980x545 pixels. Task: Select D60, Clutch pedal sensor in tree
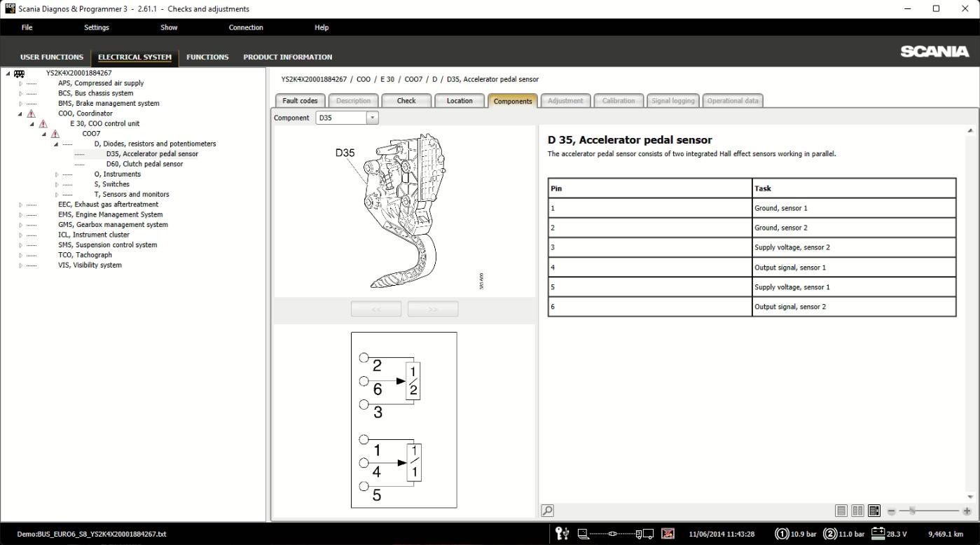(144, 164)
